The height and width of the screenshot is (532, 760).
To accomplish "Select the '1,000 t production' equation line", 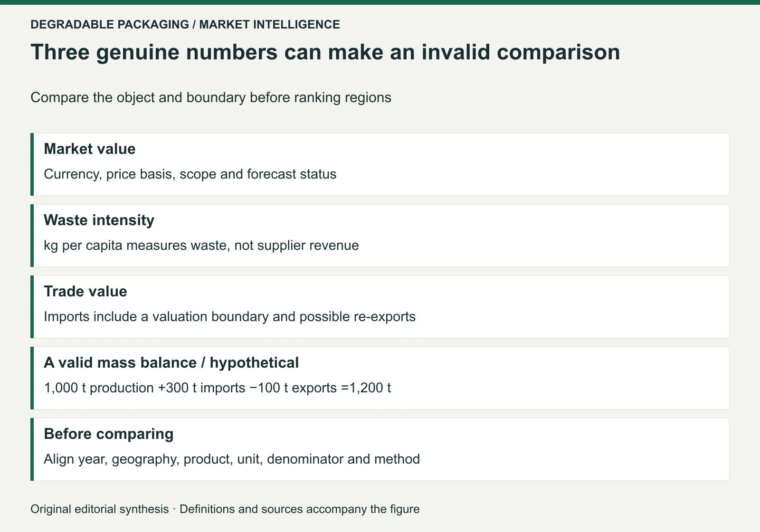I will tap(218, 388).
